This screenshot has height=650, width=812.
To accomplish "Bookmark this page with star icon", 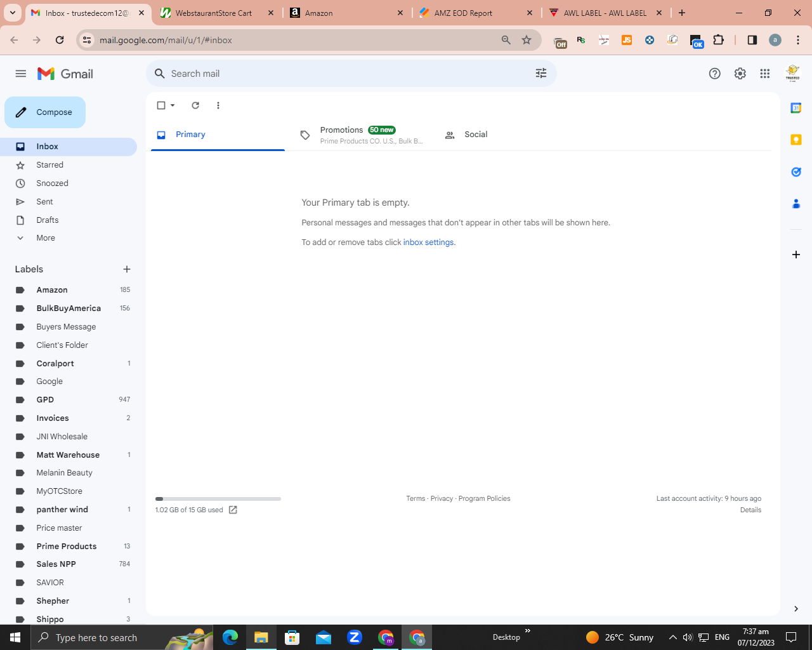I will [527, 40].
